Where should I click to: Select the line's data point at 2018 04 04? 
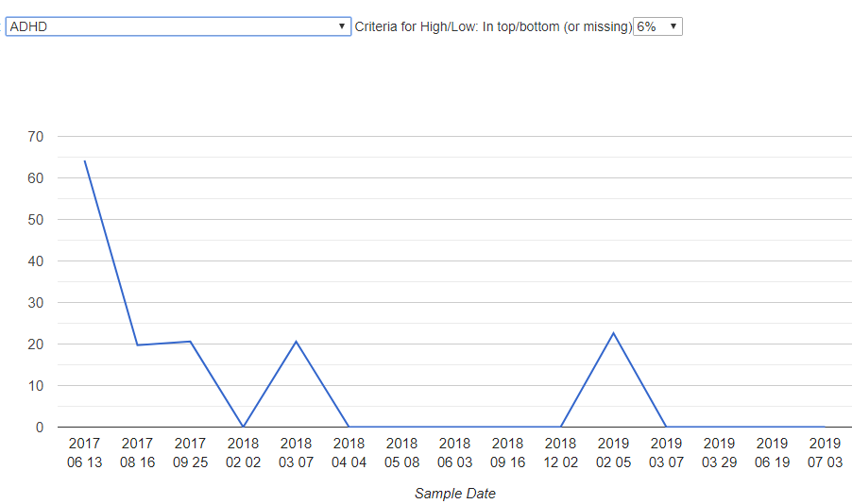[349, 427]
